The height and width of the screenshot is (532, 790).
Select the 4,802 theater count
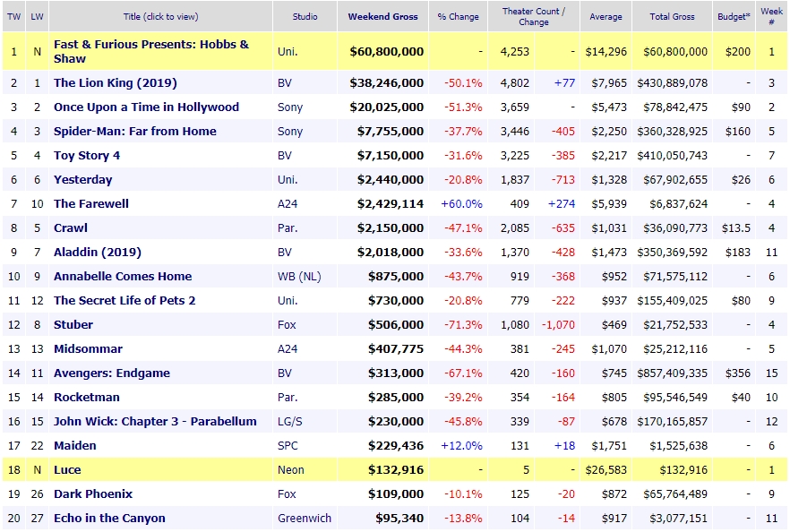[x=514, y=83]
